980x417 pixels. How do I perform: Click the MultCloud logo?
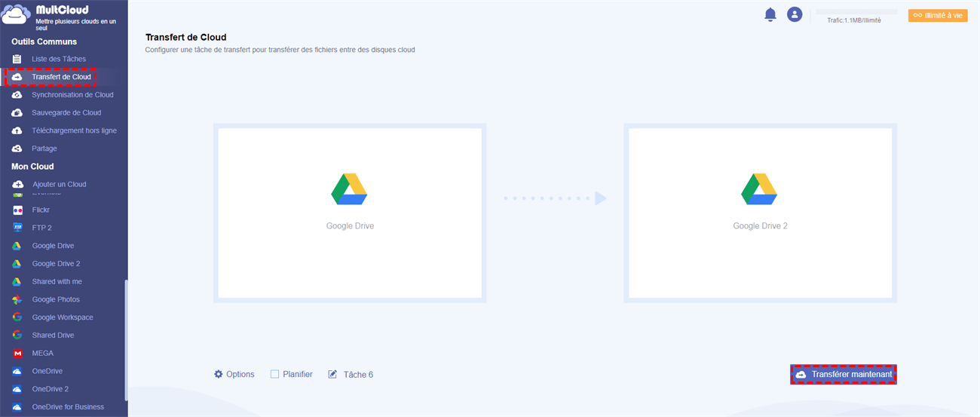[x=17, y=14]
